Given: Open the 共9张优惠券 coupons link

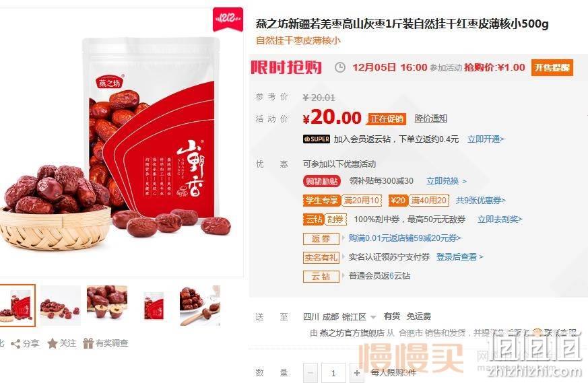Looking at the screenshot, I should coord(480,201).
